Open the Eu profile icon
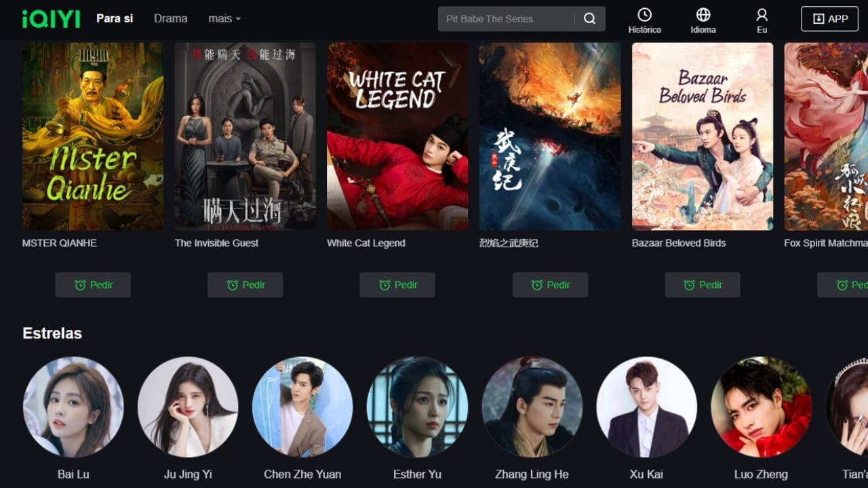The height and width of the screenshot is (488, 868). pyautogui.click(x=762, y=15)
